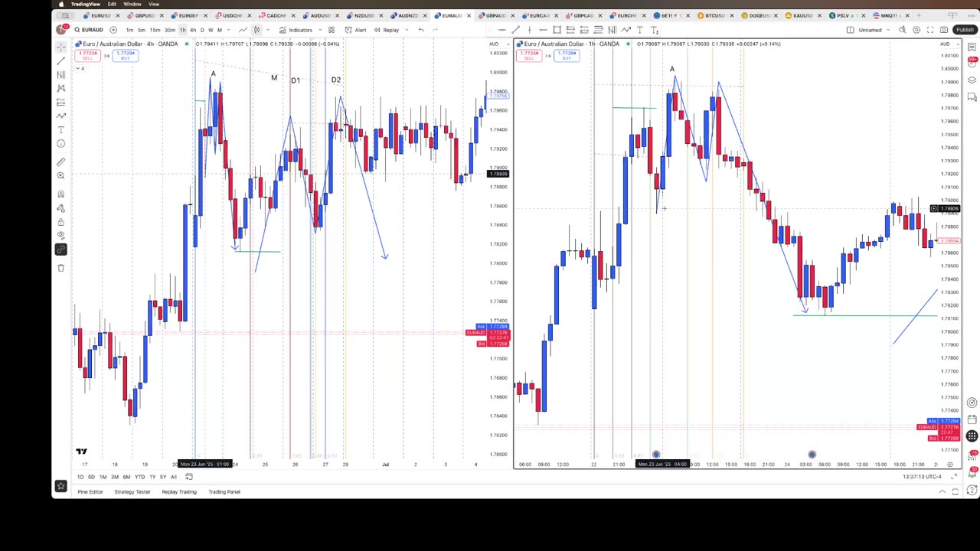The width and height of the screenshot is (980, 551).
Task: Open the View menu in macOS menu bar
Action: pos(154,4)
